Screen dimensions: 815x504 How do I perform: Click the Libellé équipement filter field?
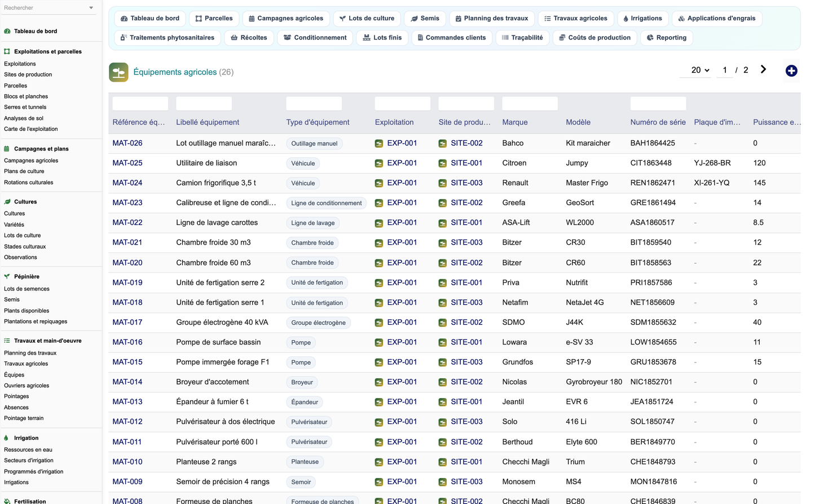point(204,104)
